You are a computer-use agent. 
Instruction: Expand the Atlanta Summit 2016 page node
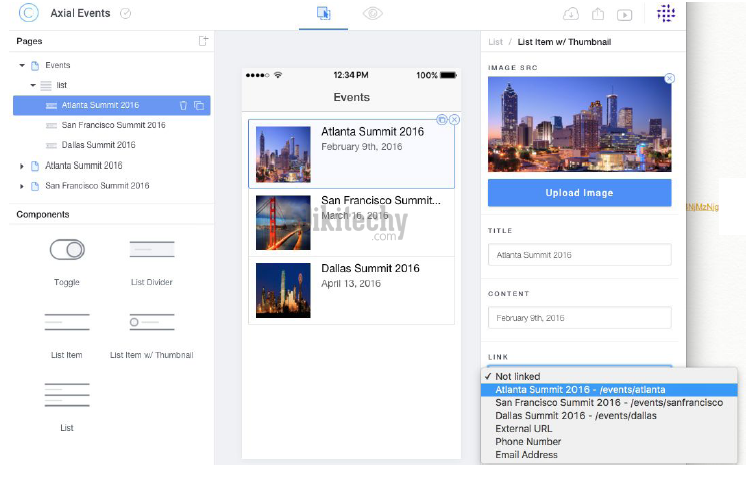(22, 166)
